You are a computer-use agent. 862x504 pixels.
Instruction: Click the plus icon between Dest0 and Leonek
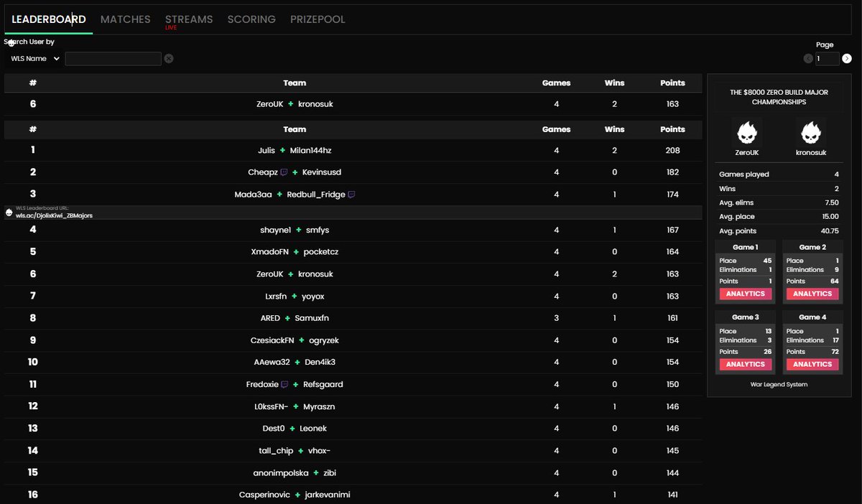(x=293, y=429)
